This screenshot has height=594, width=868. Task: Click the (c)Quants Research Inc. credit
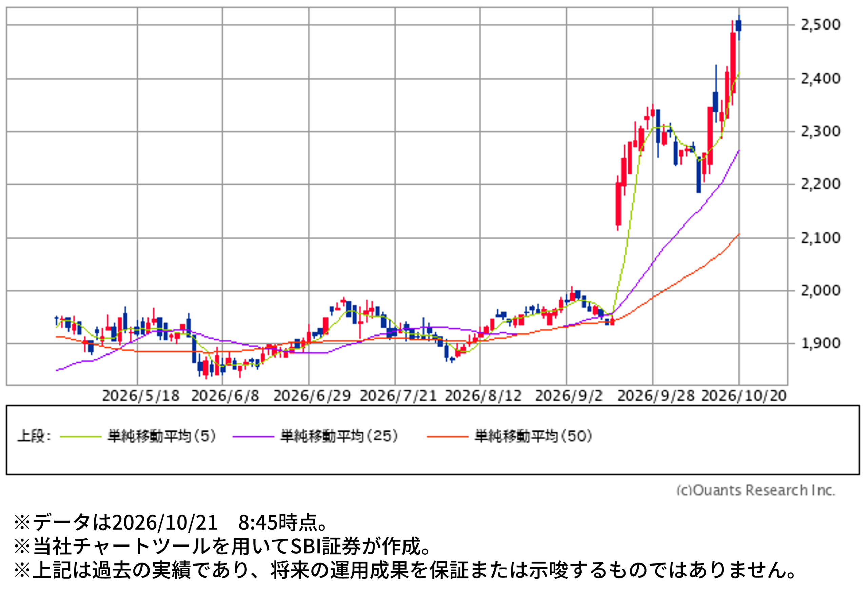click(x=756, y=491)
